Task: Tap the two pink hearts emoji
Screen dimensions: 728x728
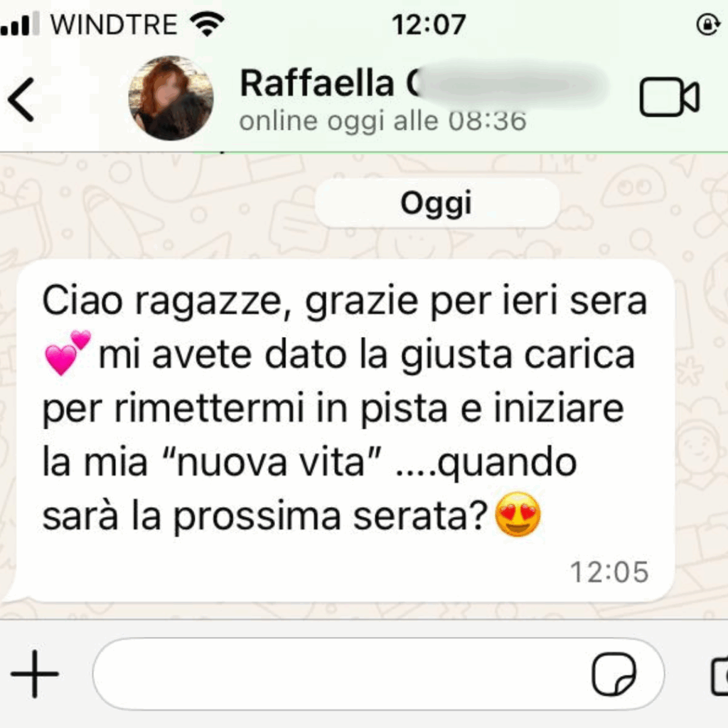Action: [68, 353]
